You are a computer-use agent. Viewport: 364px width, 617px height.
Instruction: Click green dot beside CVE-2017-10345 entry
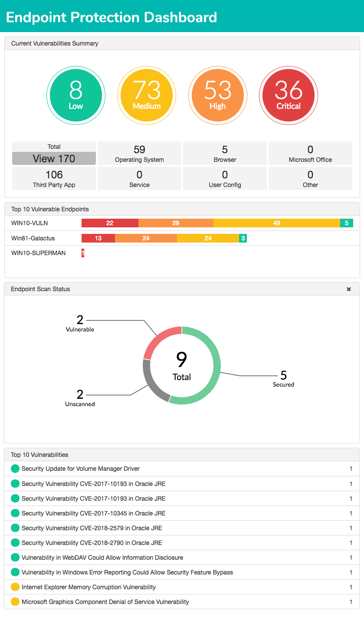click(x=15, y=513)
